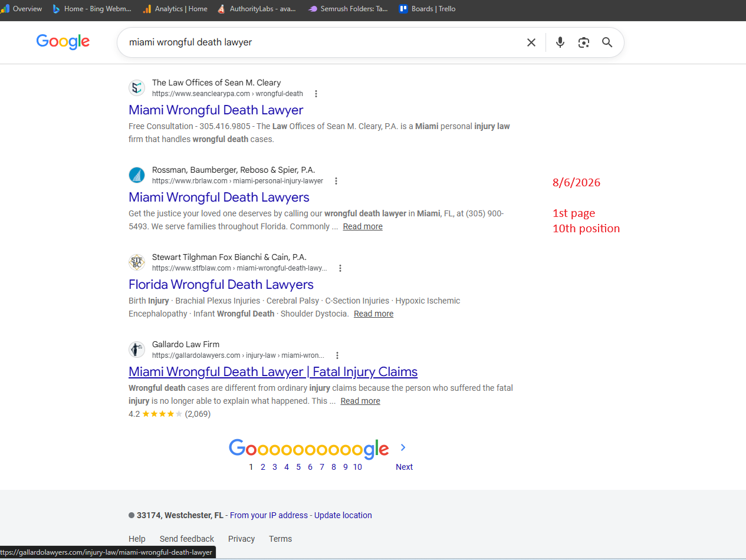746x560 pixels.
Task: Open the Privacy footer link
Action: 242,539
